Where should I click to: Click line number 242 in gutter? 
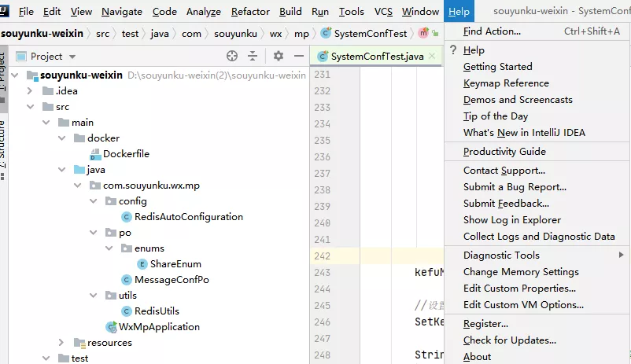pyautogui.click(x=323, y=256)
